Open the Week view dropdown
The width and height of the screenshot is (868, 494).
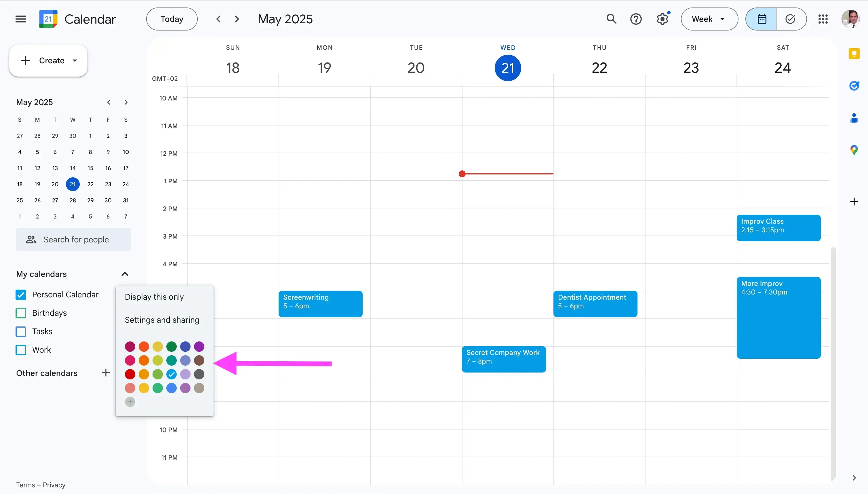[x=709, y=19]
